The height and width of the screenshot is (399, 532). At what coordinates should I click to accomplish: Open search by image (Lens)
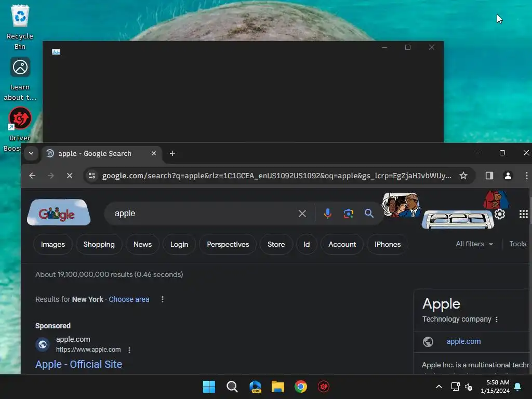(x=349, y=214)
